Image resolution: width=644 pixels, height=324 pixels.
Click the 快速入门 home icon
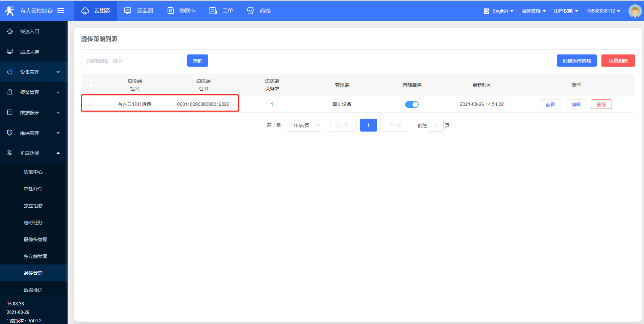pyautogui.click(x=10, y=31)
